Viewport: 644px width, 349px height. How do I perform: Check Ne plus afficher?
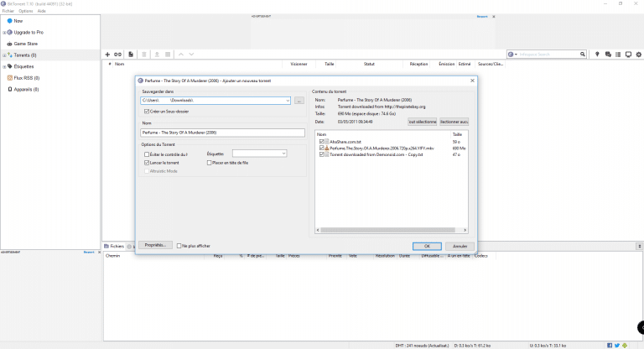[179, 246]
